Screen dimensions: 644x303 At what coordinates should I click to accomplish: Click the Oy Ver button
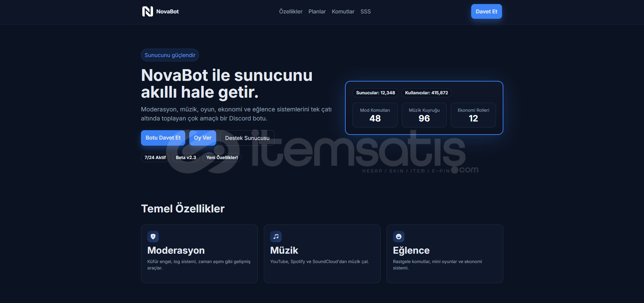click(x=203, y=138)
